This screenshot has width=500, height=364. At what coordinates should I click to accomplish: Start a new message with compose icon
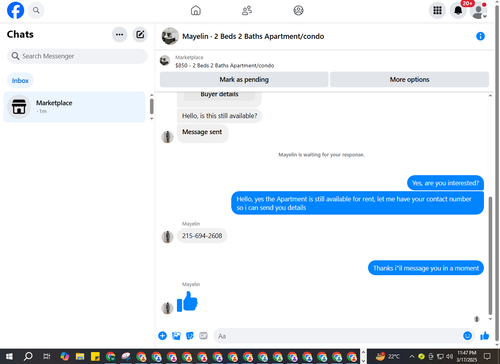[140, 34]
